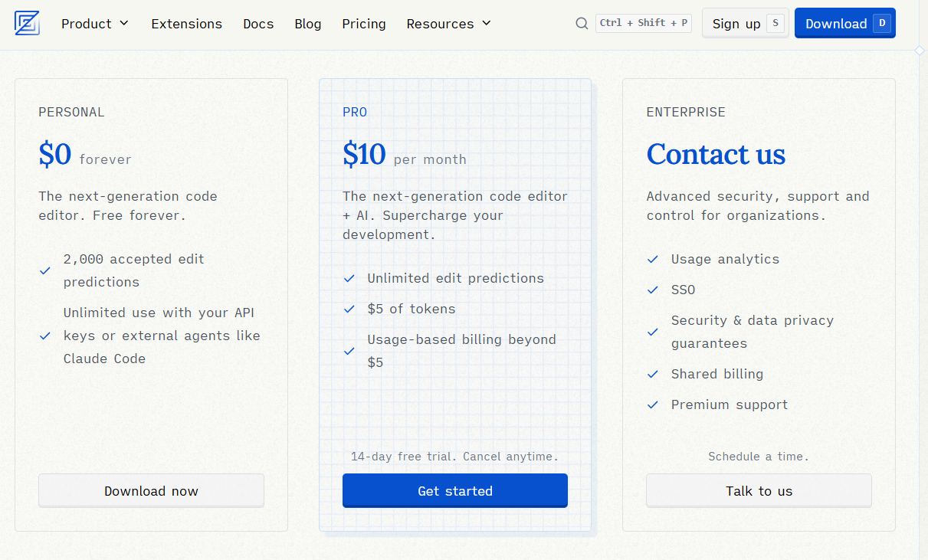Click '2,000 accepted edit predictions' text
928x560 pixels.
tap(134, 270)
